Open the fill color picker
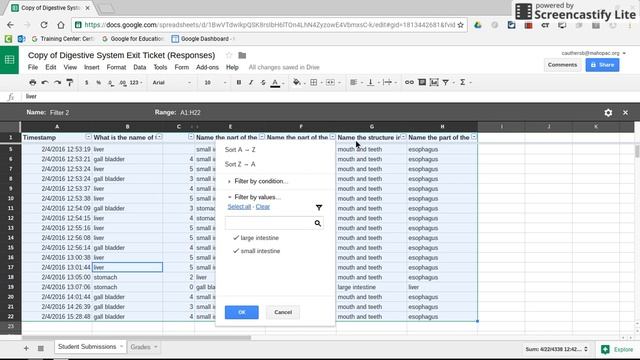The height and width of the screenshot is (360, 640). click(x=297, y=82)
